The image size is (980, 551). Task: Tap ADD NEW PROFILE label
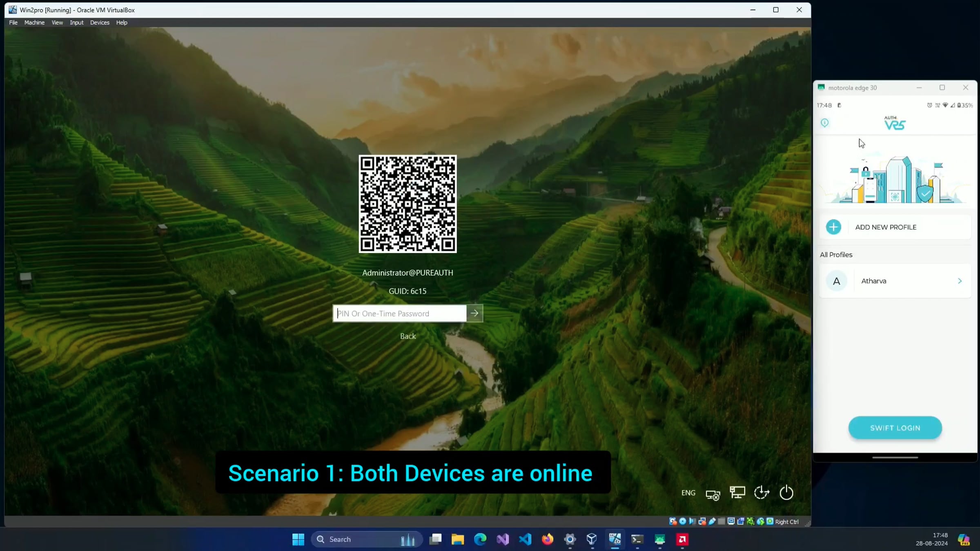pos(886,227)
